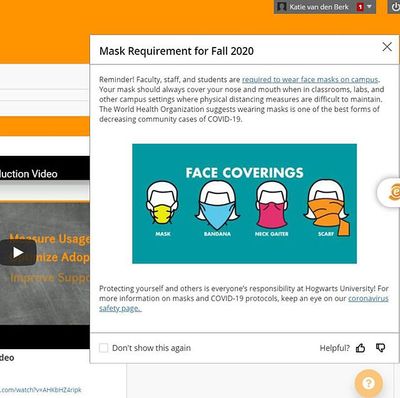This screenshot has width=400, height=398.
Task: Click the orange scarf figure
Action: coord(327,208)
